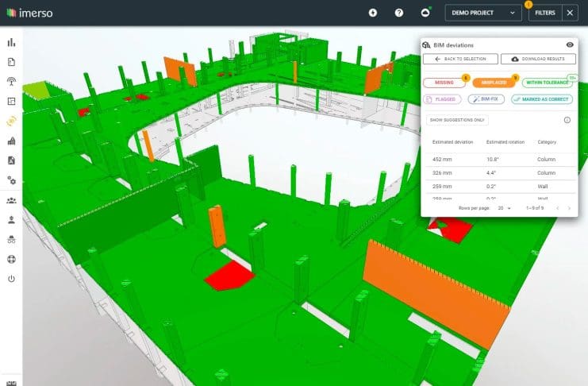Sort by Estimated deviation column header

click(452, 141)
